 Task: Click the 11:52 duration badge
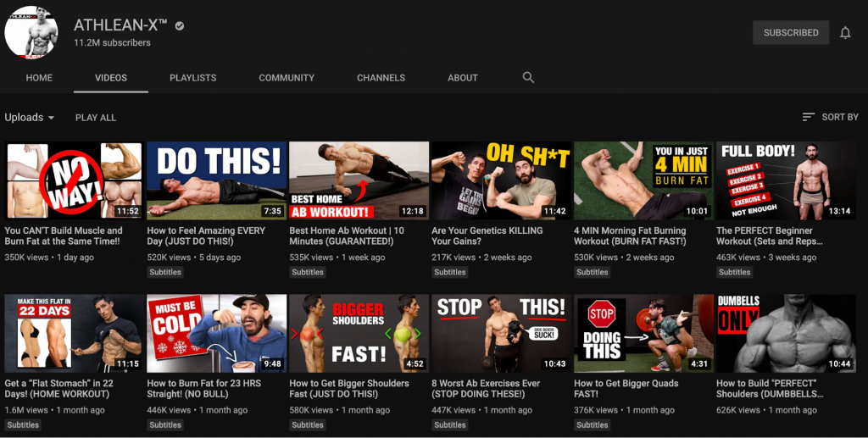click(x=127, y=211)
